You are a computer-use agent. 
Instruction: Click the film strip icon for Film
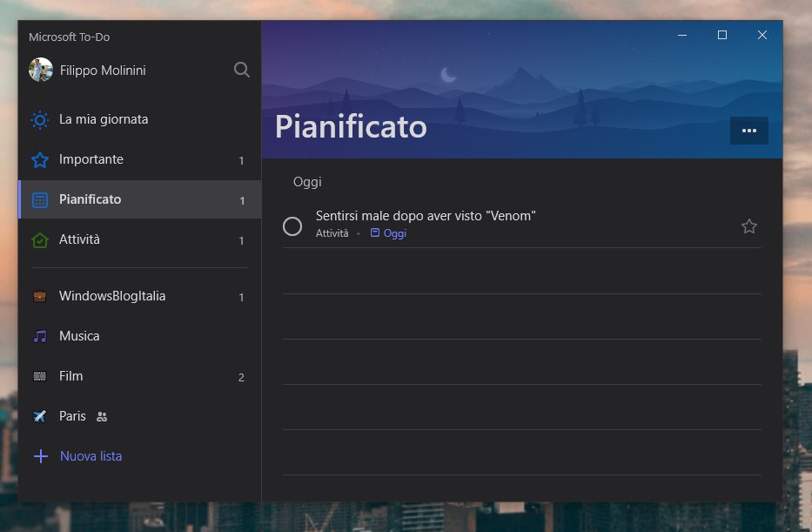pos(40,376)
